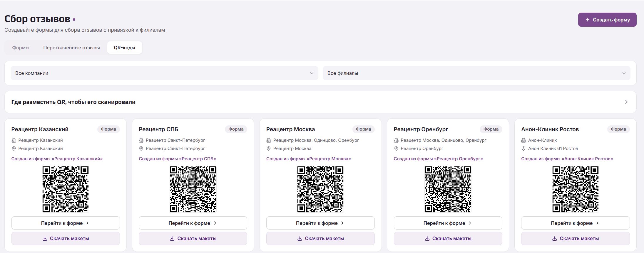Click the Реацентр Москва card title
The height and width of the screenshot is (253, 644).
click(x=290, y=129)
